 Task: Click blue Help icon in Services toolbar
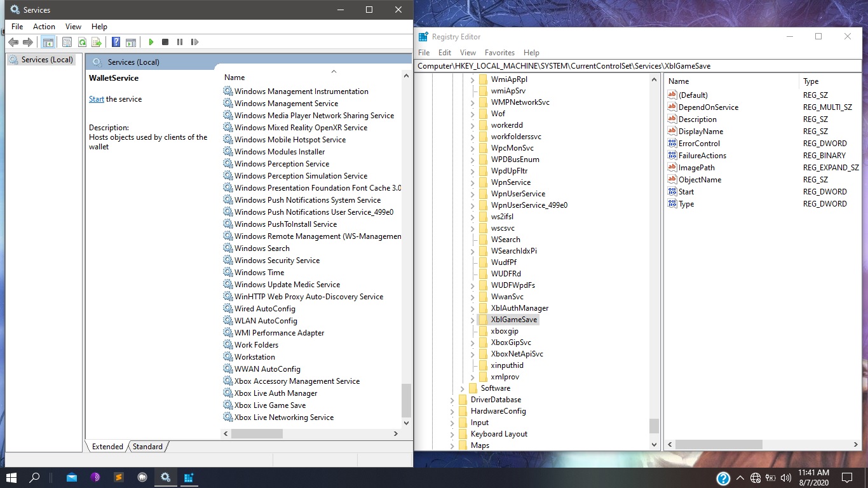tap(116, 42)
